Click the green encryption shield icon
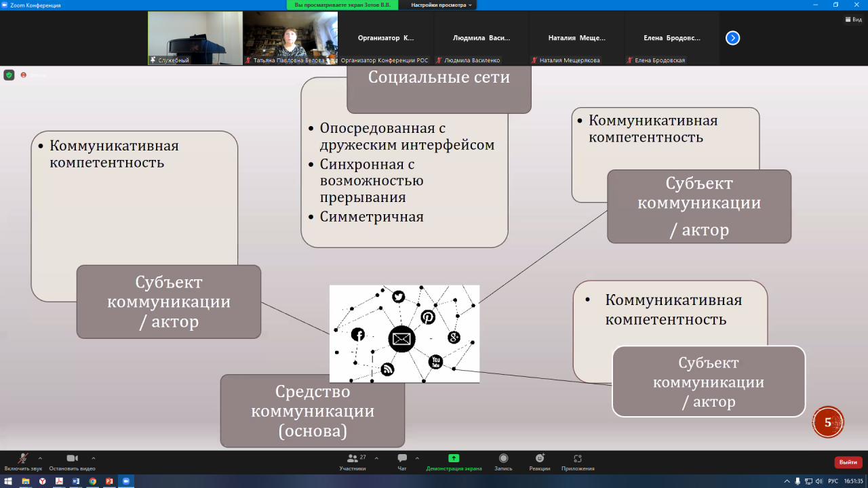Screen dimensions: 868x488 (9, 75)
